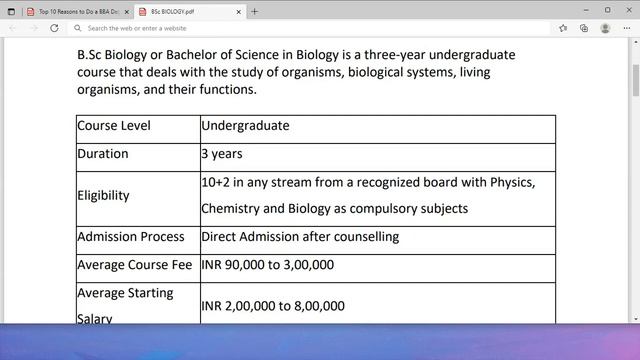Select the BSc BIOLOGY.pdf tab

tap(190, 12)
